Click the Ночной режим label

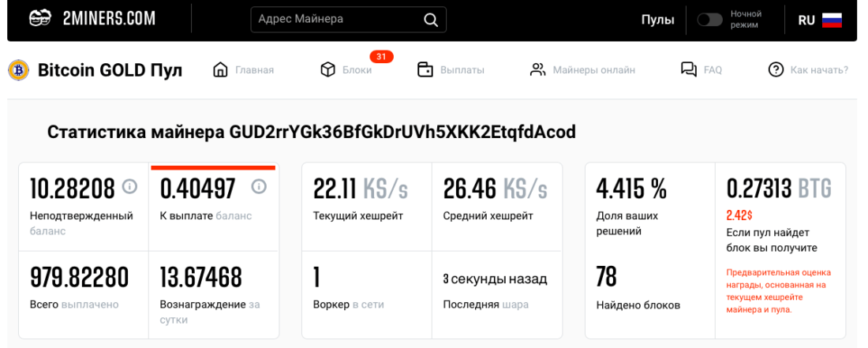click(x=746, y=20)
